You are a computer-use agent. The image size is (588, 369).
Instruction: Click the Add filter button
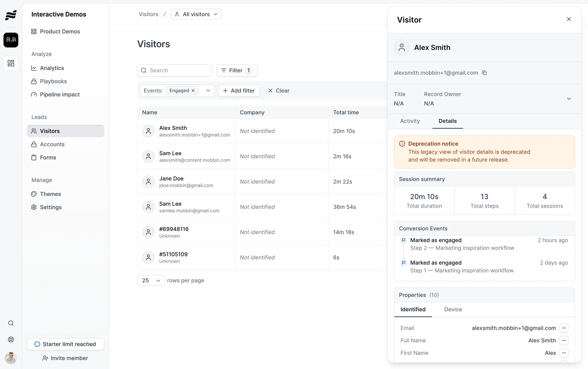(239, 91)
